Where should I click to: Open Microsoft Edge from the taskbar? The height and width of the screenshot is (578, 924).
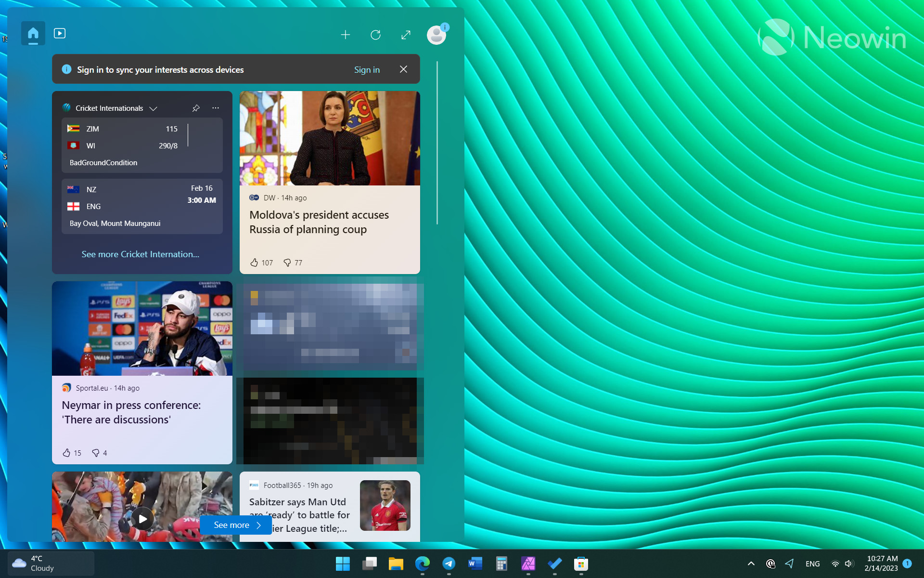[x=423, y=564]
